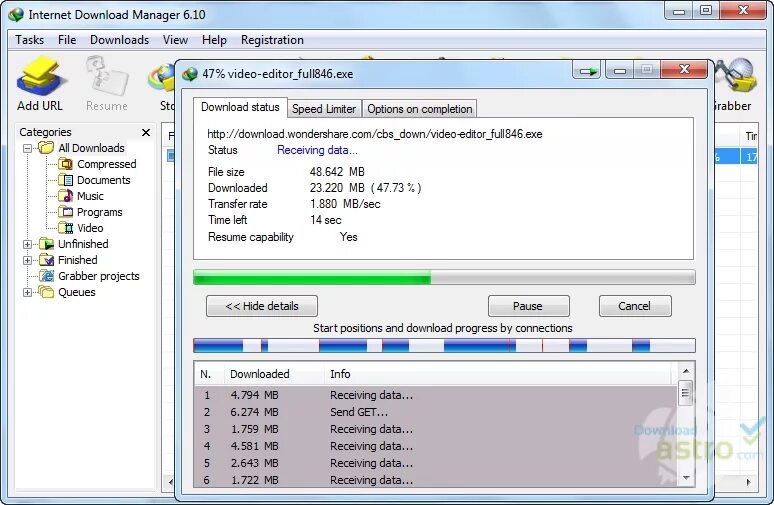Expand the Finished tree node
Screen dimensions: 774x505
click(x=28, y=260)
